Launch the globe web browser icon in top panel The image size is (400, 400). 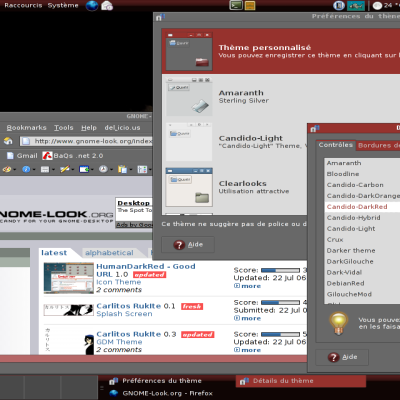92,5
